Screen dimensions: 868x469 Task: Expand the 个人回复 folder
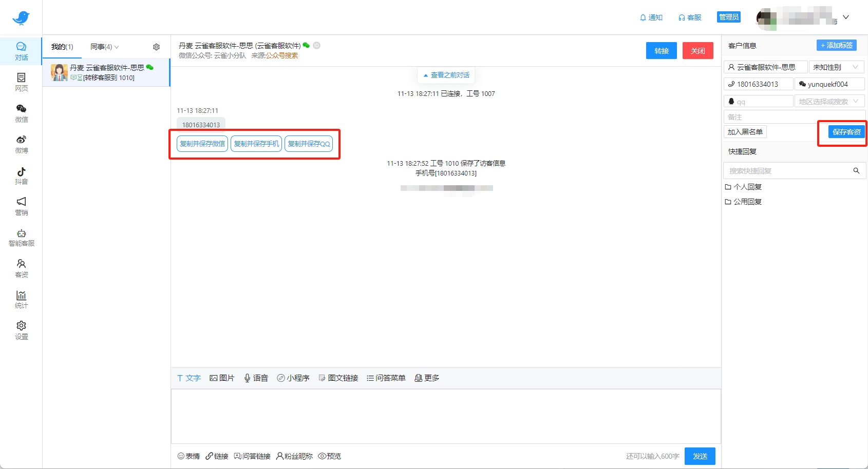[743, 187]
